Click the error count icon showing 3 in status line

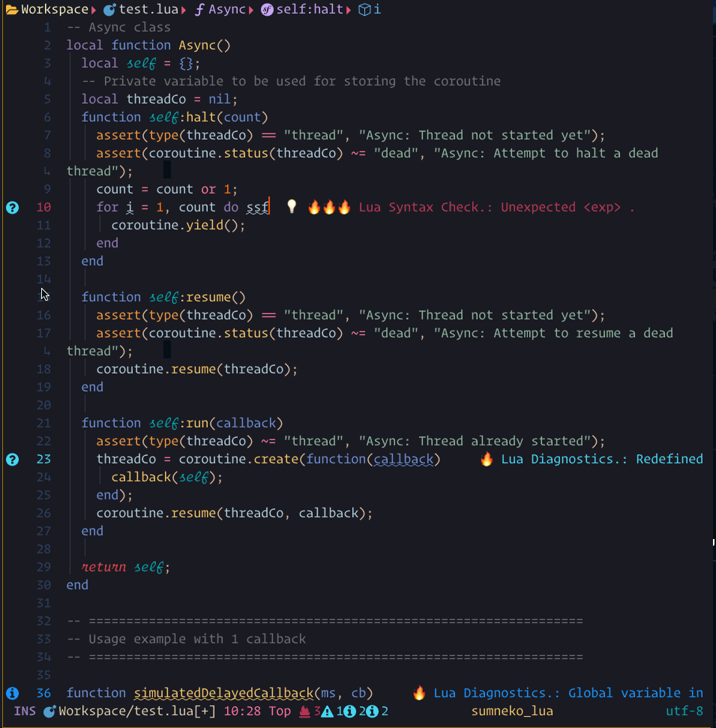304,712
